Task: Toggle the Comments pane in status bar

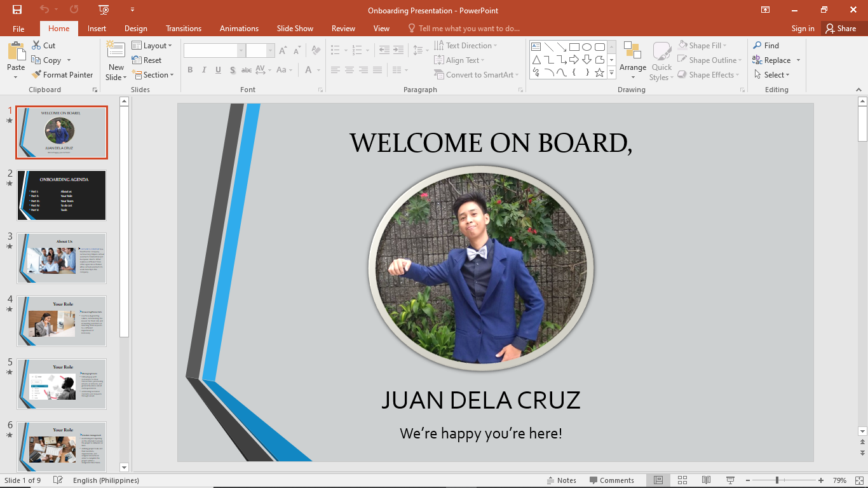Action: tap(612, 480)
